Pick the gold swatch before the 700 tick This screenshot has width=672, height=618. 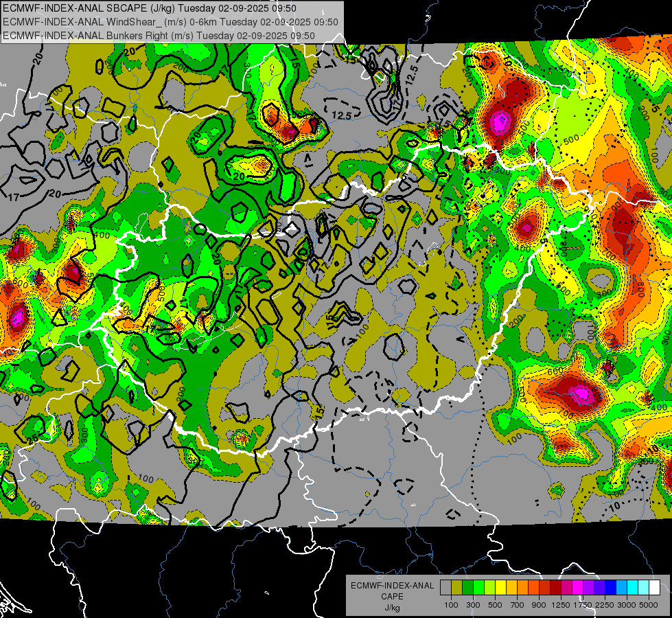tap(511, 587)
